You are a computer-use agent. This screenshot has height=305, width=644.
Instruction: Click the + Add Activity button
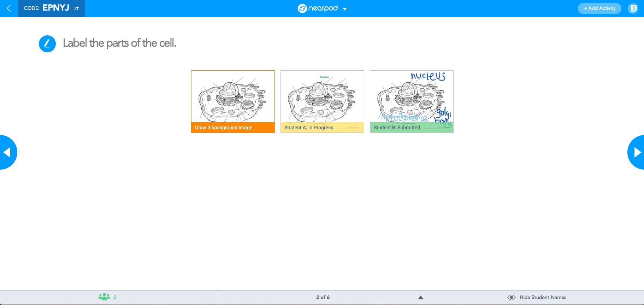(x=599, y=8)
